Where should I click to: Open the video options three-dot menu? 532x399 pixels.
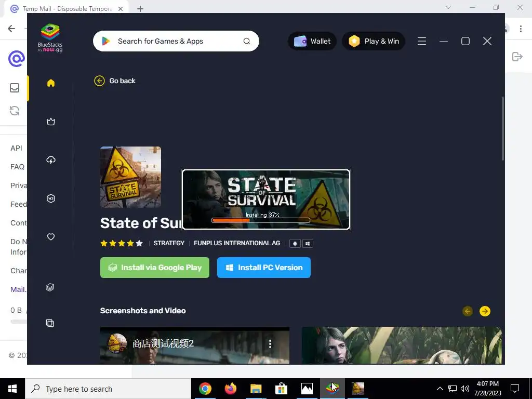(x=270, y=344)
